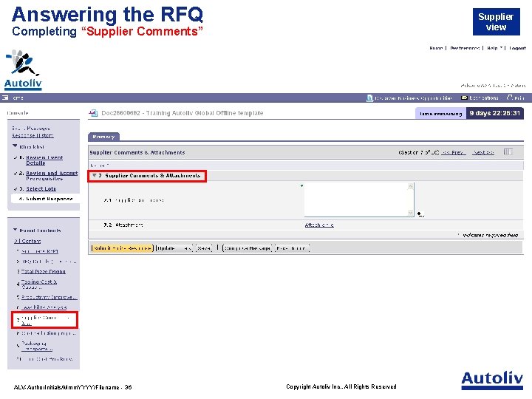The width and height of the screenshot is (532, 399).
Task: Click Home label in the purple navigation bar
Action: [x=18, y=98]
